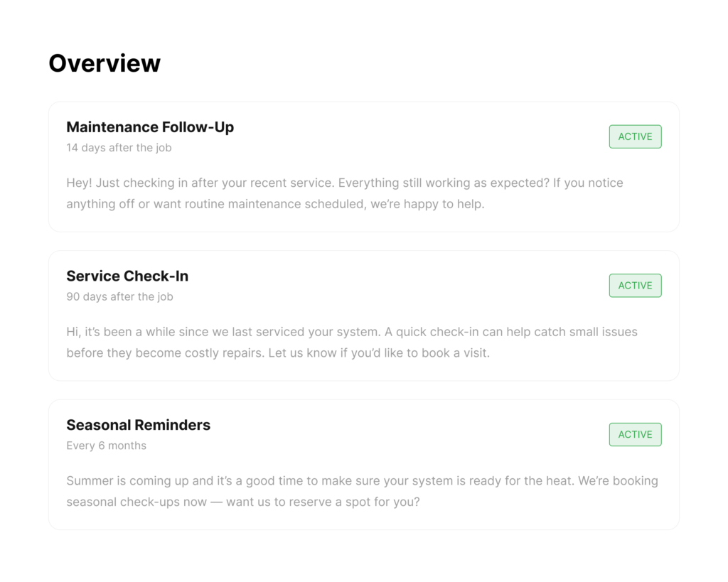
Task: Click the "90 days after the job" timing
Action: (119, 296)
